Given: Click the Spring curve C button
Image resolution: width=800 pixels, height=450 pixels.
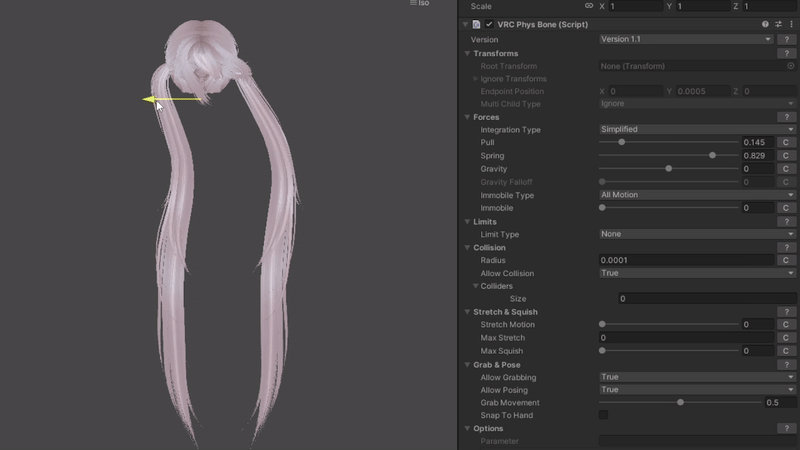Looking at the screenshot, I should pos(786,156).
